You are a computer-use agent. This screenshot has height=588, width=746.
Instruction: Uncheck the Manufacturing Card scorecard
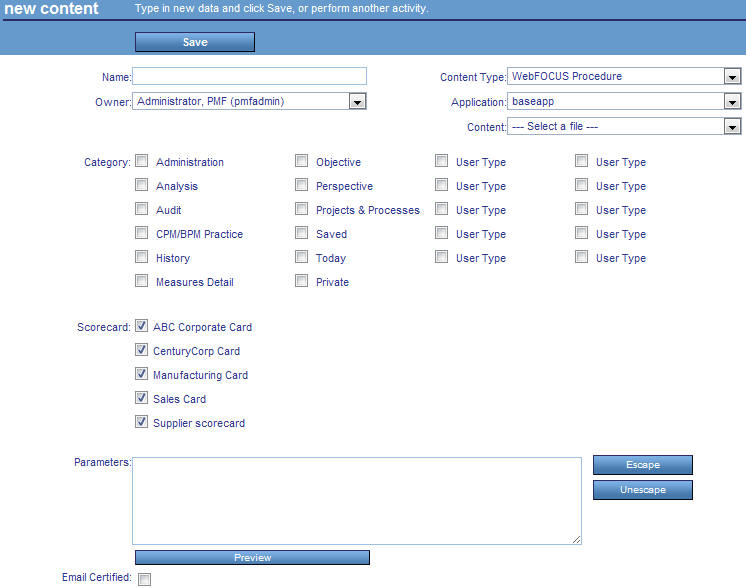(141, 374)
